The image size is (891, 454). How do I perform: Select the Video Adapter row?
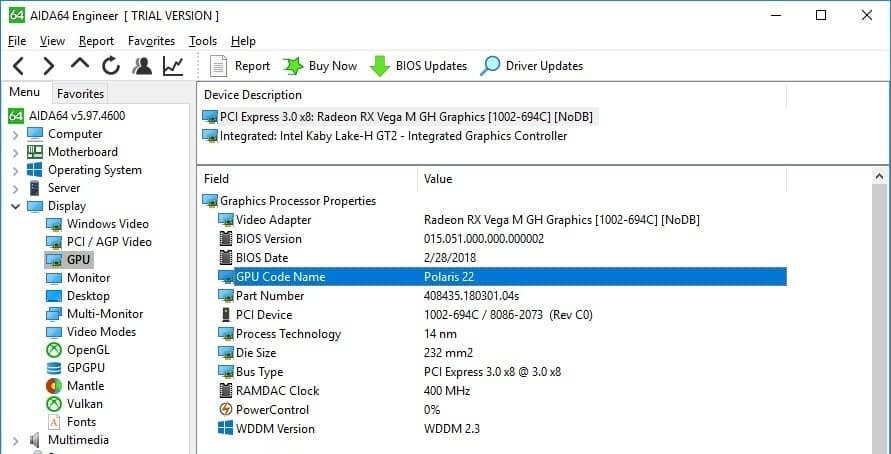pos(493,220)
